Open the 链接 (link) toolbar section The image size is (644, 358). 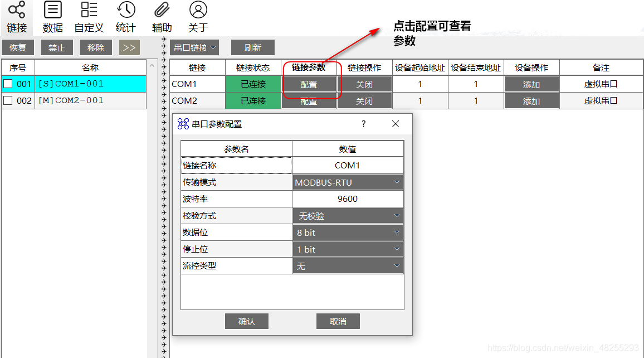pos(16,18)
